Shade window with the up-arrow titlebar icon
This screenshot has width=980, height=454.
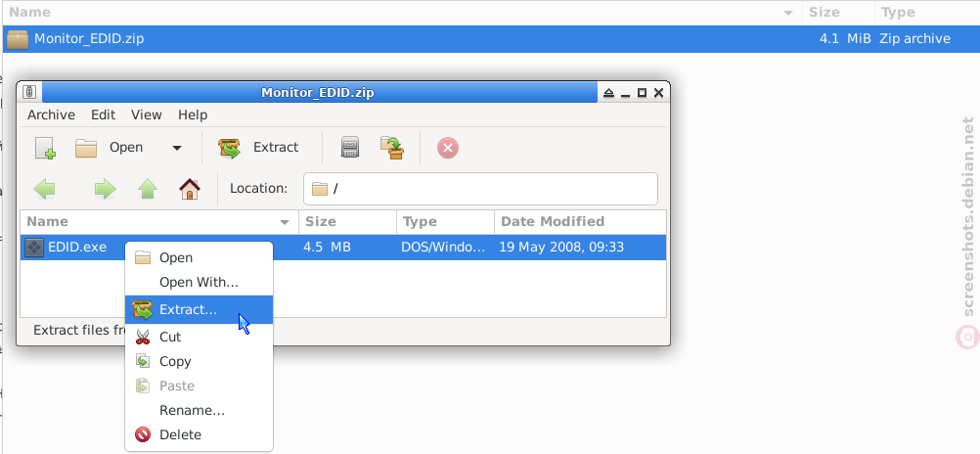[x=608, y=93]
